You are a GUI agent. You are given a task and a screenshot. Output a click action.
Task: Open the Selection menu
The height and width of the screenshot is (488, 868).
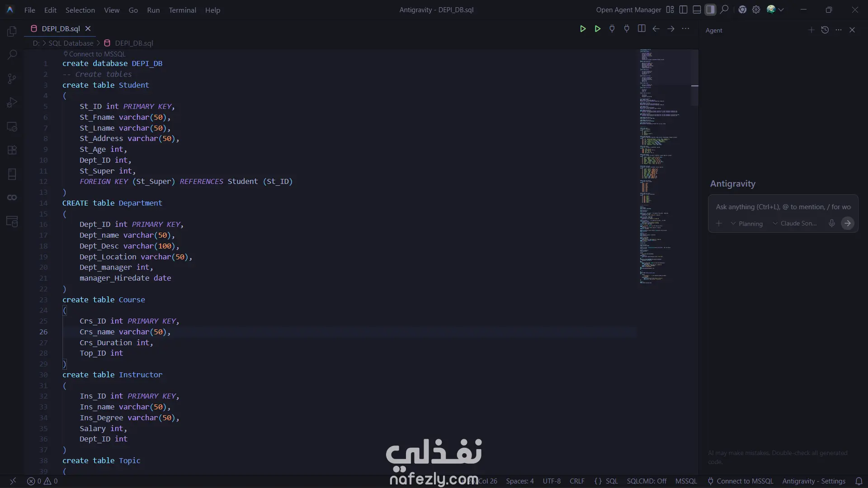tap(80, 10)
